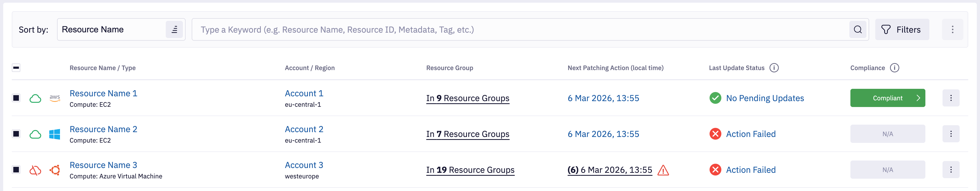This screenshot has width=980, height=191.
Task: Click the Last Update Status info icon
Action: click(774, 68)
